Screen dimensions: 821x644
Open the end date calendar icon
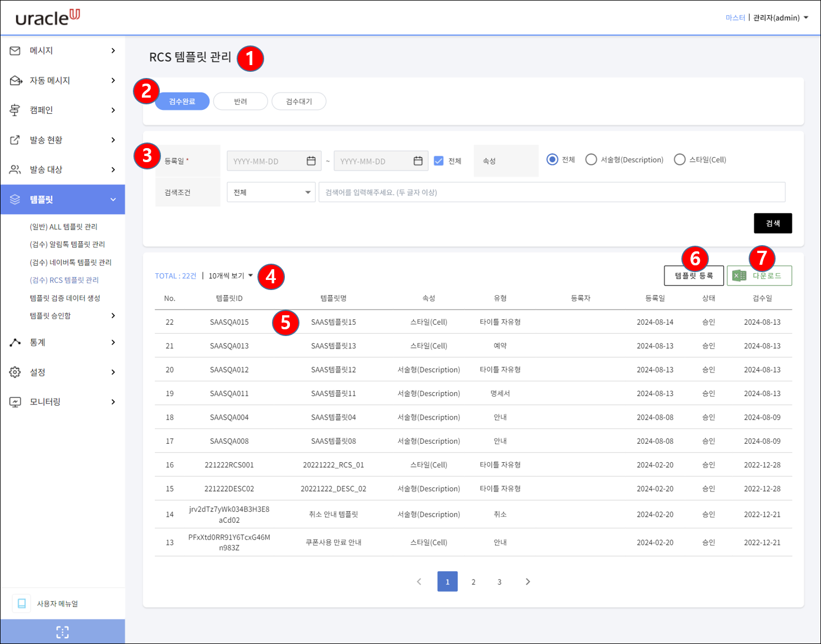click(418, 161)
